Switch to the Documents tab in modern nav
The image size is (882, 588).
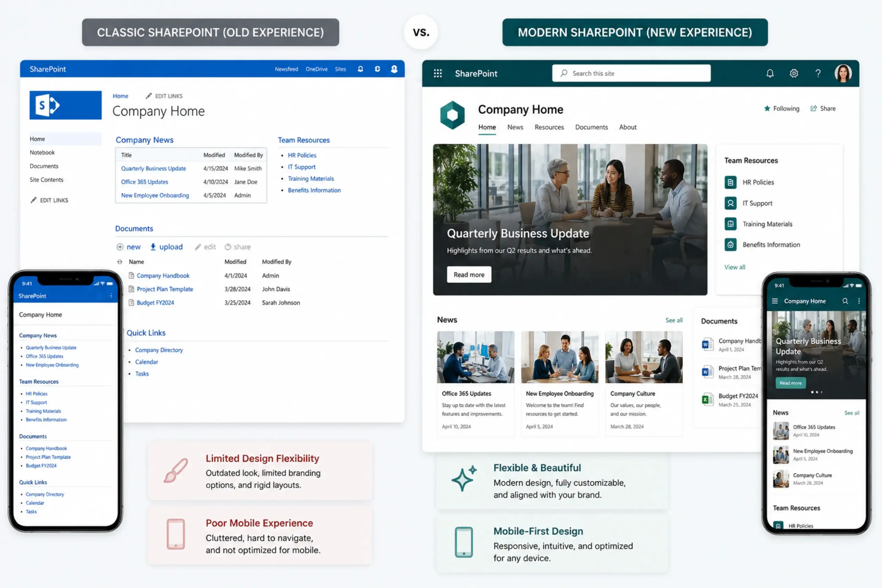[x=591, y=127]
